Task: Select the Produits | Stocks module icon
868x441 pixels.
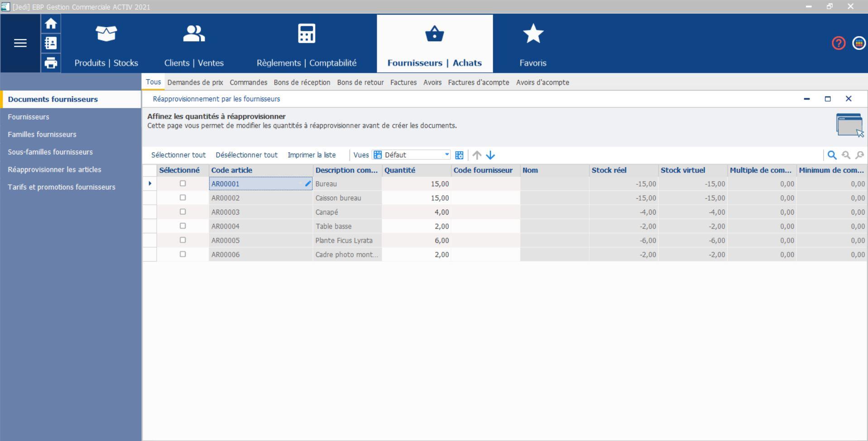Action: pyautogui.click(x=106, y=33)
